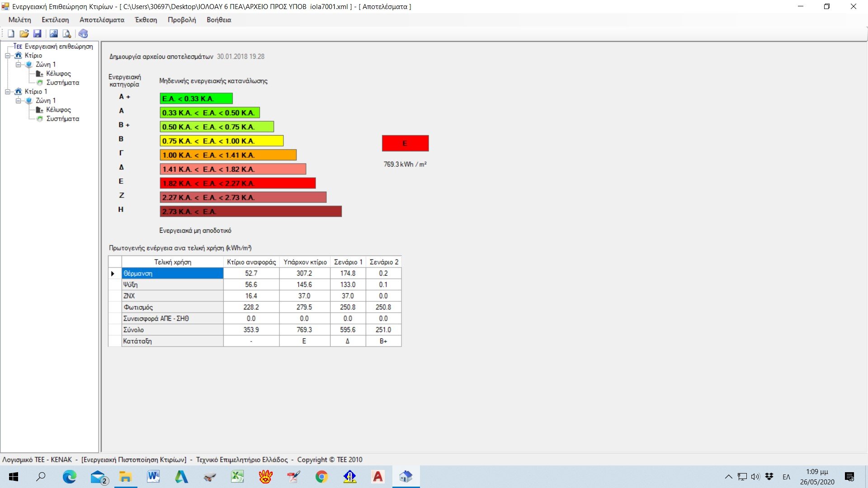868x488 pixels.
Task: Click the Σενάριο 2 column header
Action: click(x=384, y=262)
